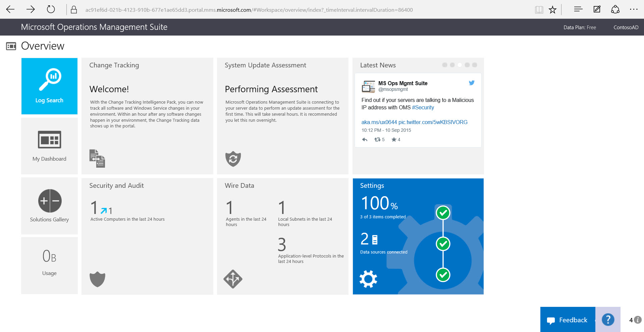Select the fourth Latest News carousel dot
This screenshot has width=644, height=332.
(467, 65)
